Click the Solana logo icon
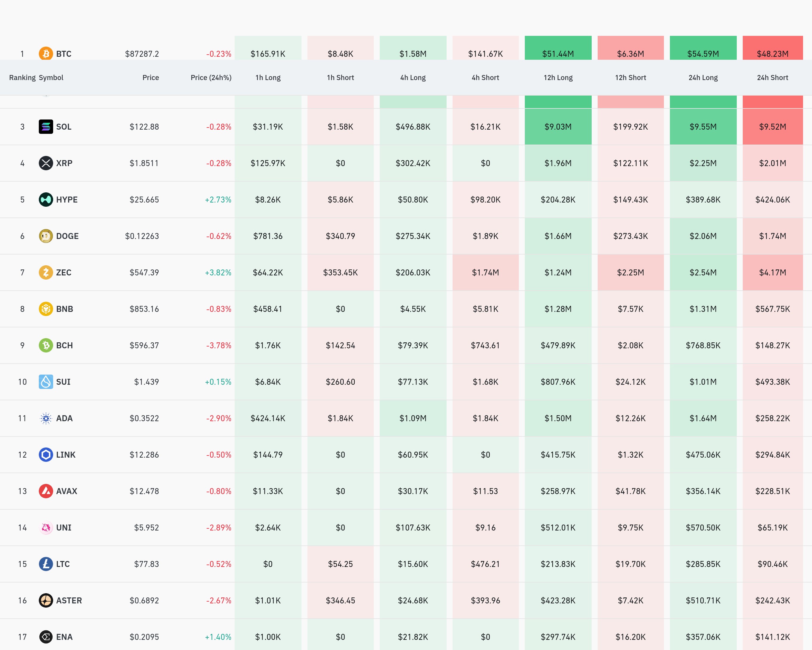The width and height of the screenshot is (812, 650). (46, 127)
